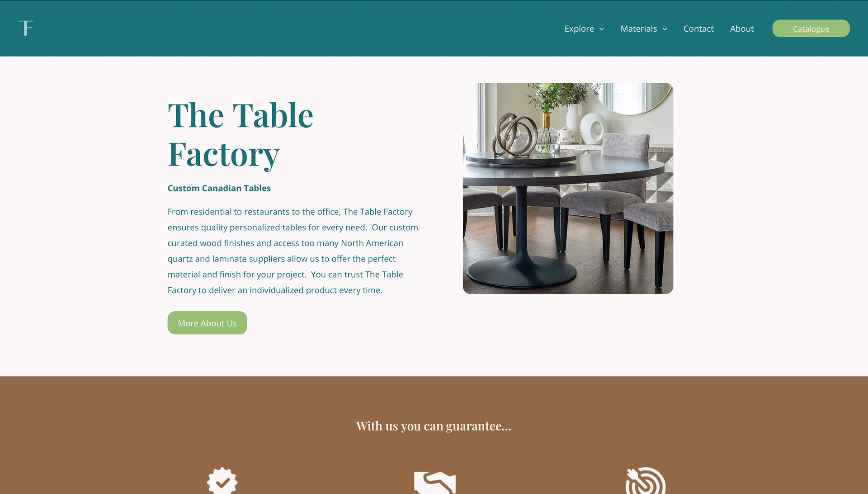The height and width of the screenshot is (494, 868).
Task: Click the green Catalogue button
Action: [811, 28]
